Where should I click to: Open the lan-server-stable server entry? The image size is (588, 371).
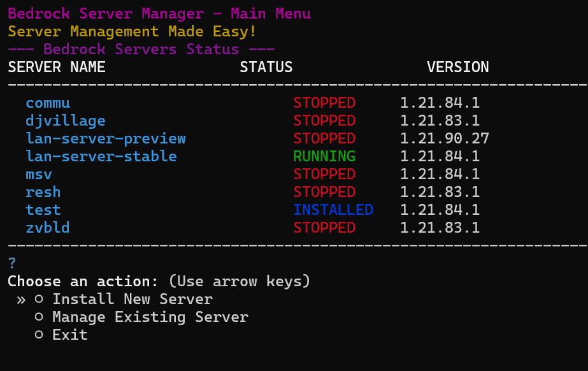pos(102,156)
